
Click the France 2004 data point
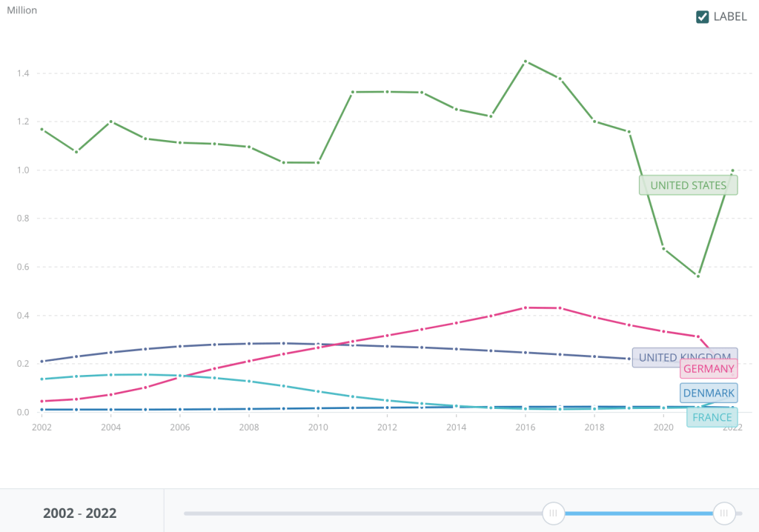point(111,375)
